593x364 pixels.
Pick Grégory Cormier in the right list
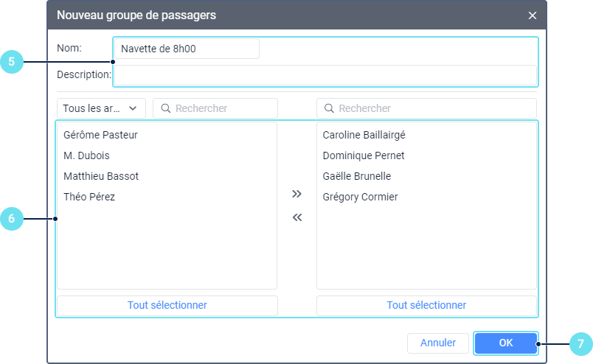tap(361, 197)
